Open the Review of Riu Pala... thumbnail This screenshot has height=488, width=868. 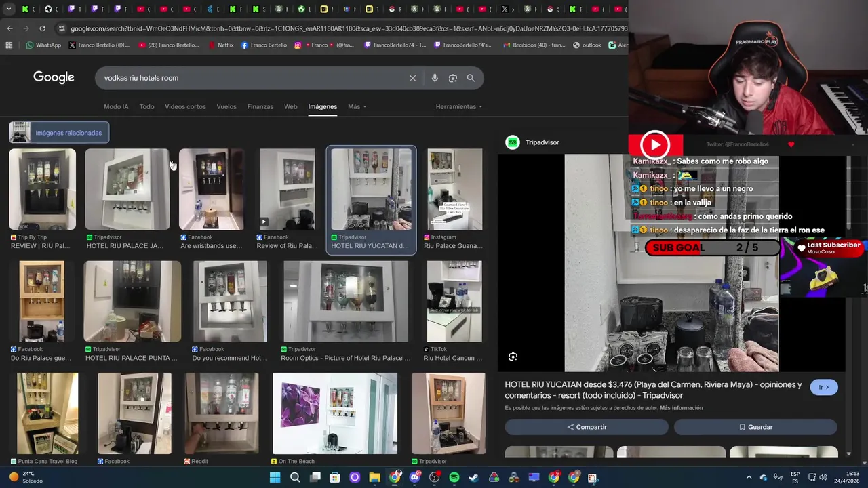coord(288,190)
